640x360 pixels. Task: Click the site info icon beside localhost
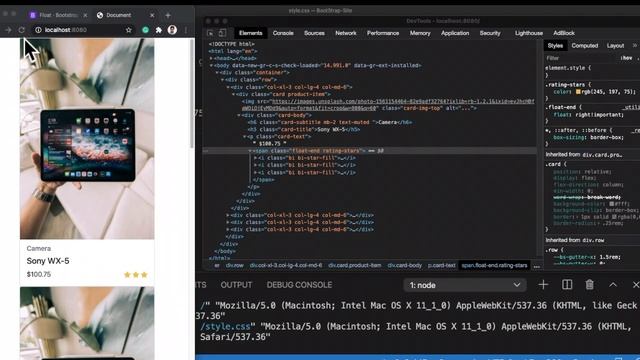pyautogui.click(x=38, y=30)
